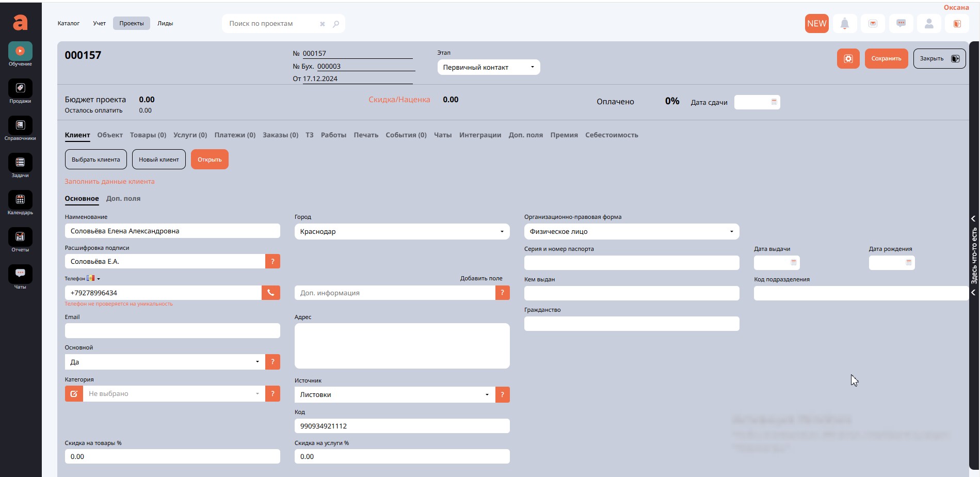Screen dimensions: 980x477
Task: Click the Сохранить button
Action: tap(886, 59)
